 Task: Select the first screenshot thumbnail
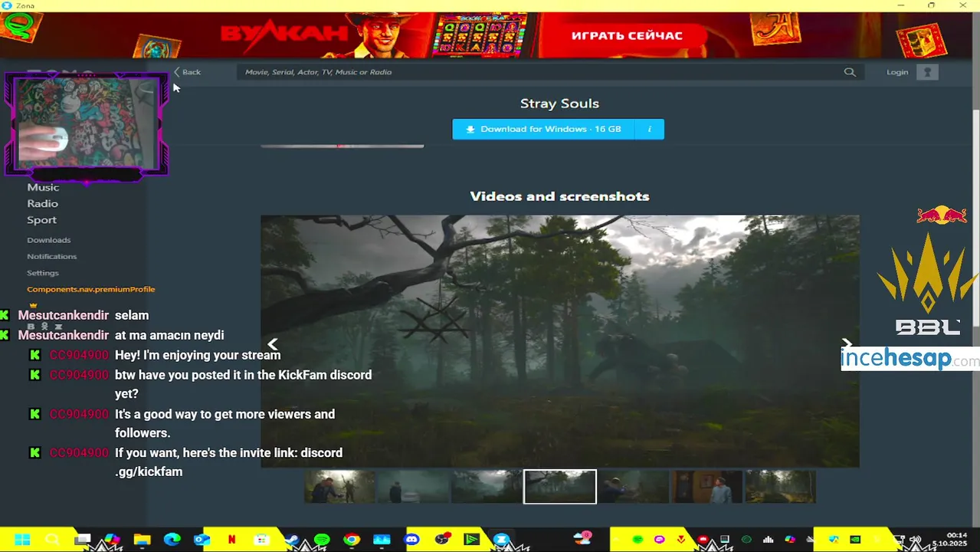point(339,487)
